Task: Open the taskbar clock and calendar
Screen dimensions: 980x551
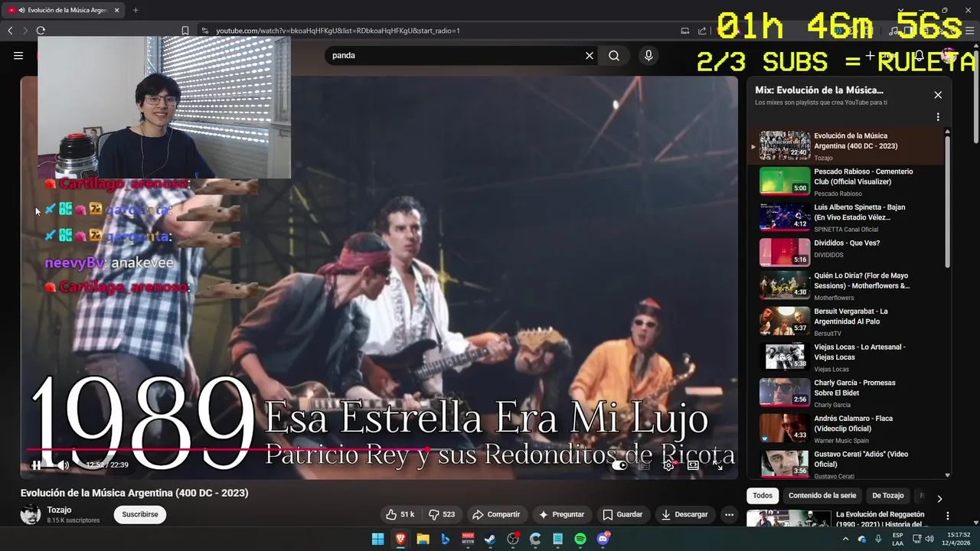Action: click(958, 540)
